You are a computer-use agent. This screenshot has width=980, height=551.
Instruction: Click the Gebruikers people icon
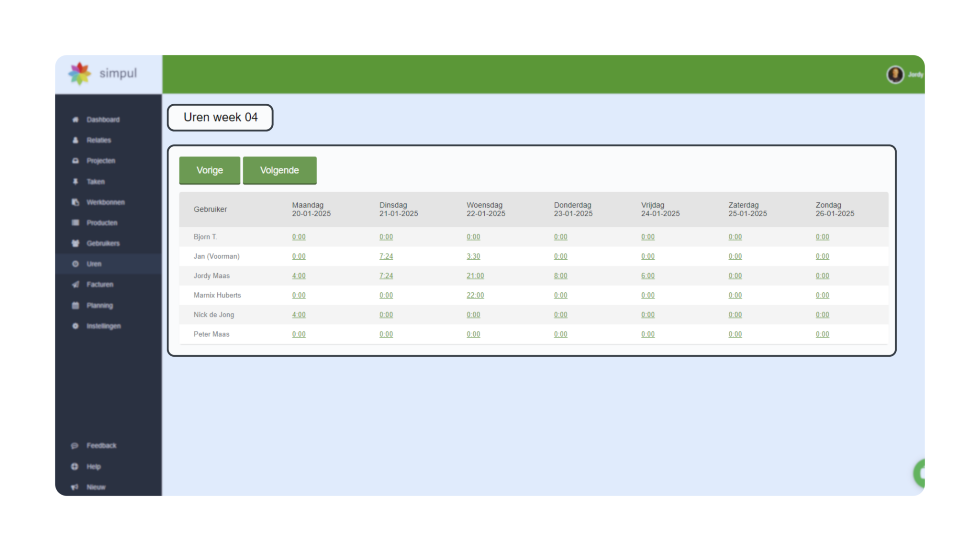pyautogui.click(x=75, y=243)
